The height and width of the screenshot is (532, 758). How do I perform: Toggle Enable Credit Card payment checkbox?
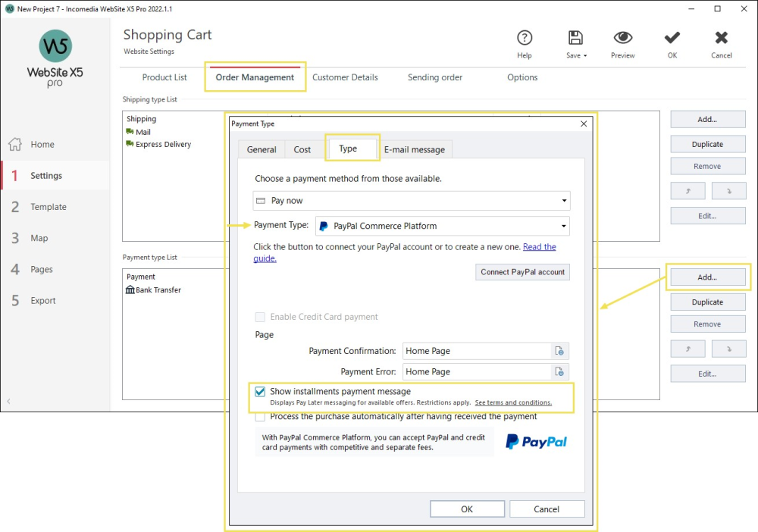pyautogui.click(x=261, y=318)
